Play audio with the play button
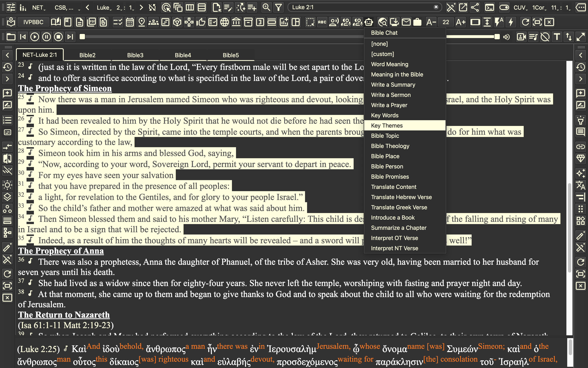 (35, 37)
